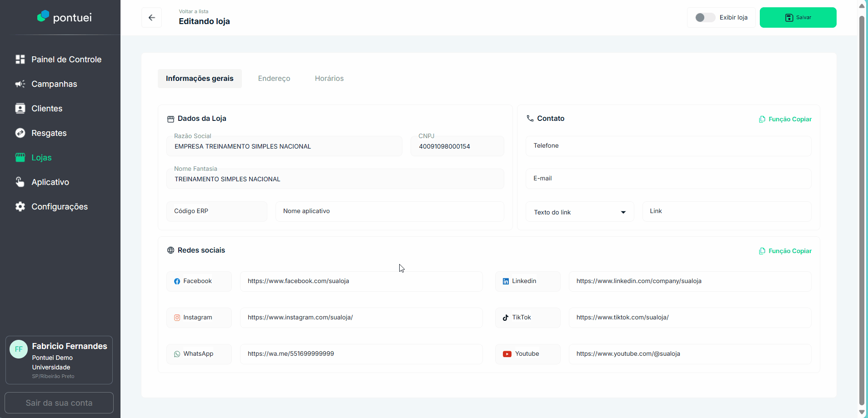Image resolution: width=868 pixels, height=418 pixels.
Task: Focus the Telefone input field
Action: (x=668, y=146)
